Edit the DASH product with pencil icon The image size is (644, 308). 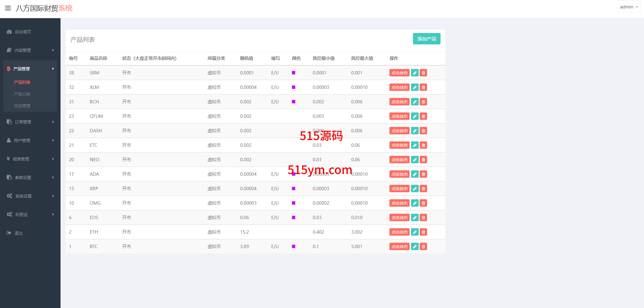415,131
